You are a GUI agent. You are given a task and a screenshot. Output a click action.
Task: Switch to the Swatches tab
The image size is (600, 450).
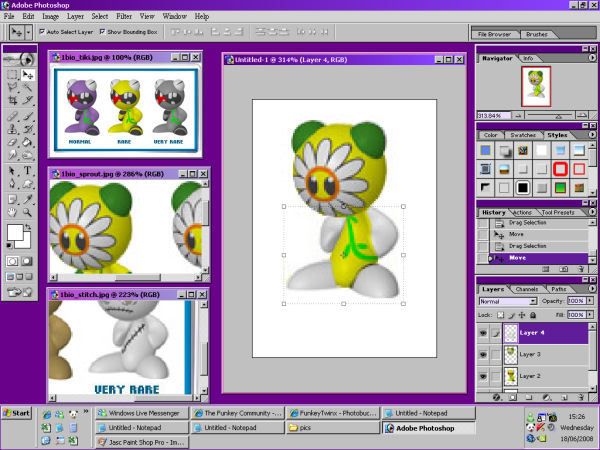522,135
